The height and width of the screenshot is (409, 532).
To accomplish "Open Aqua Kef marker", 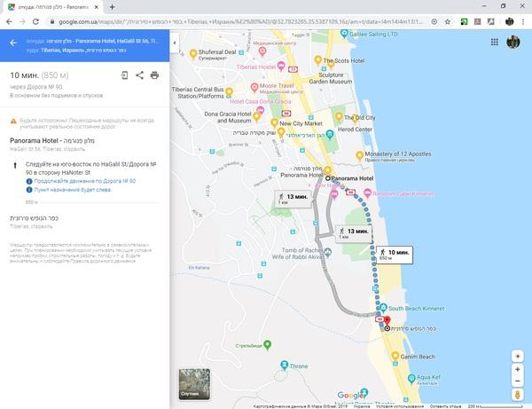I will [x=411, y=379].
